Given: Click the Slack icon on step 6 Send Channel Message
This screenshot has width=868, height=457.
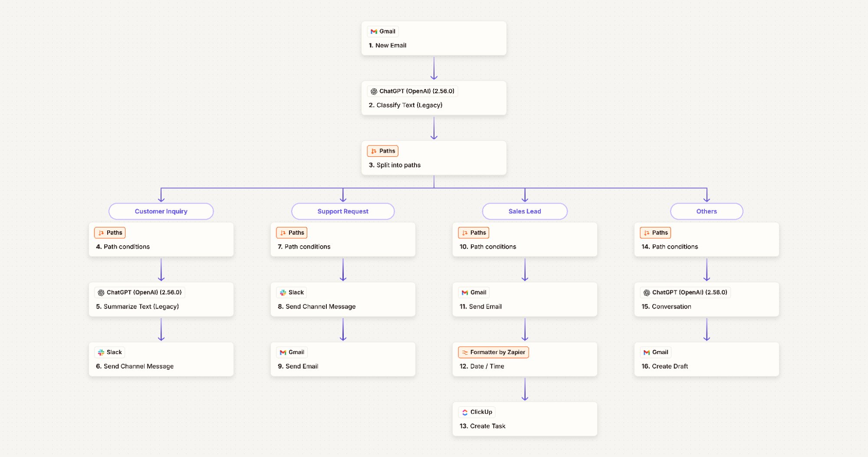Looking at the screenshot, I should click(101, 352).
